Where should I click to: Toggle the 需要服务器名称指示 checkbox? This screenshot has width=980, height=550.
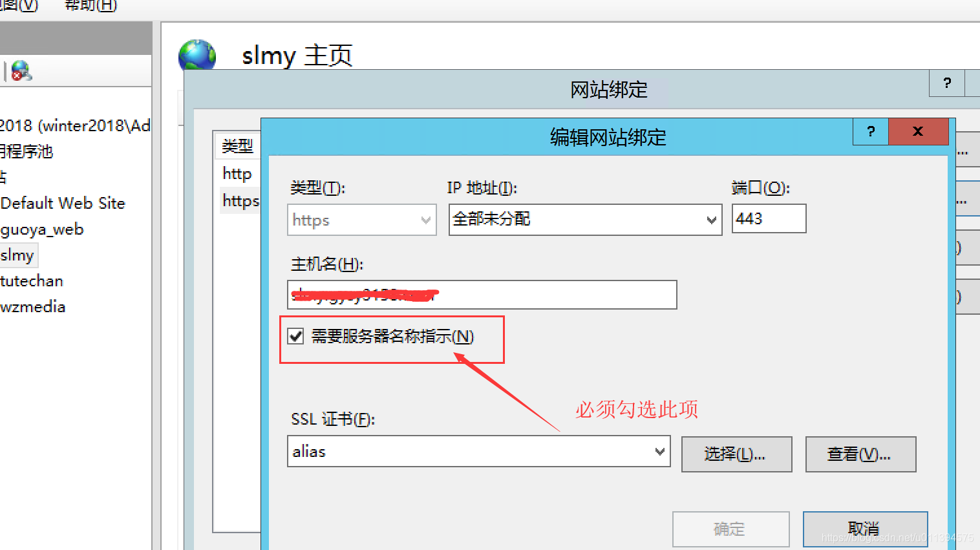click(x=296, y=336)
